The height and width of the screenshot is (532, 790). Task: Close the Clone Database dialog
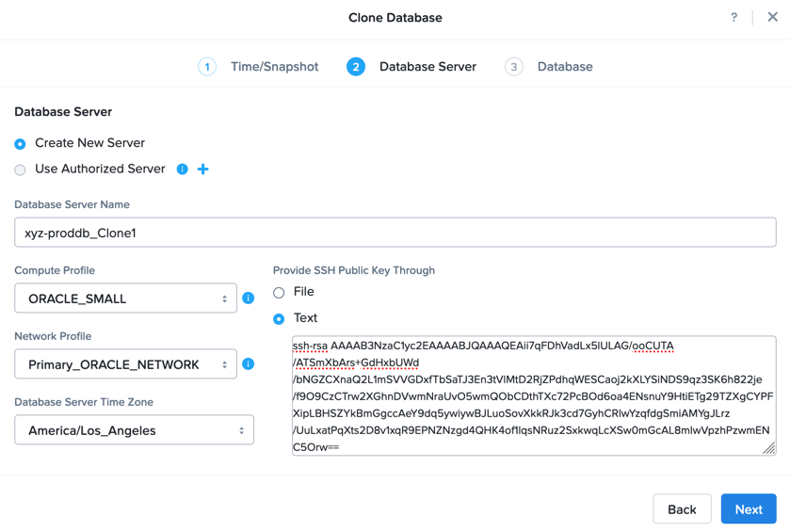[772, 17]
